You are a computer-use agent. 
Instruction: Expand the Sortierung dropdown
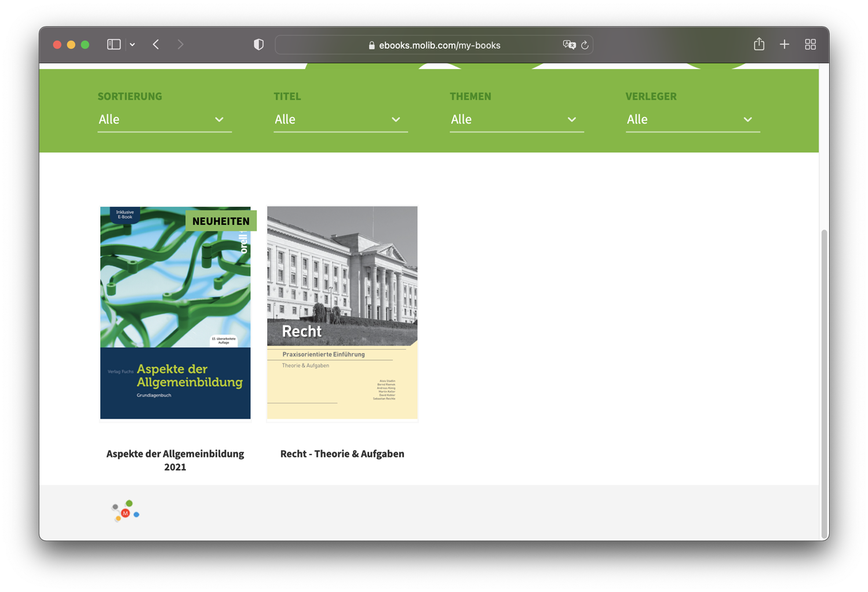tap(164, 119)
